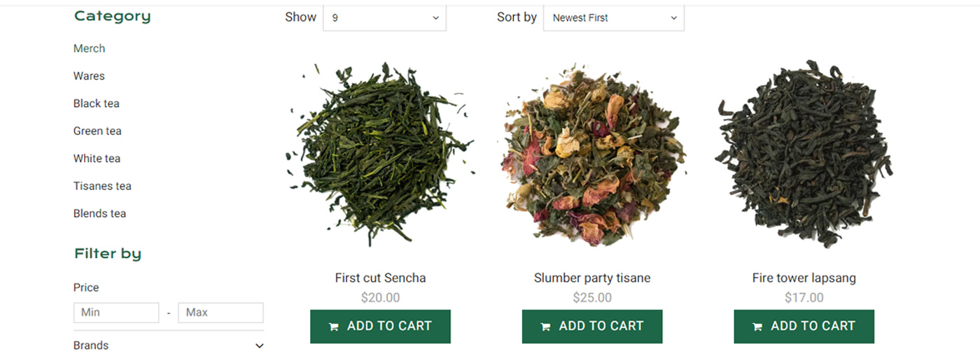Click the Fire tower lapsang product title
This screenshot has width=980, height=360.
click(x=804, y=278)
